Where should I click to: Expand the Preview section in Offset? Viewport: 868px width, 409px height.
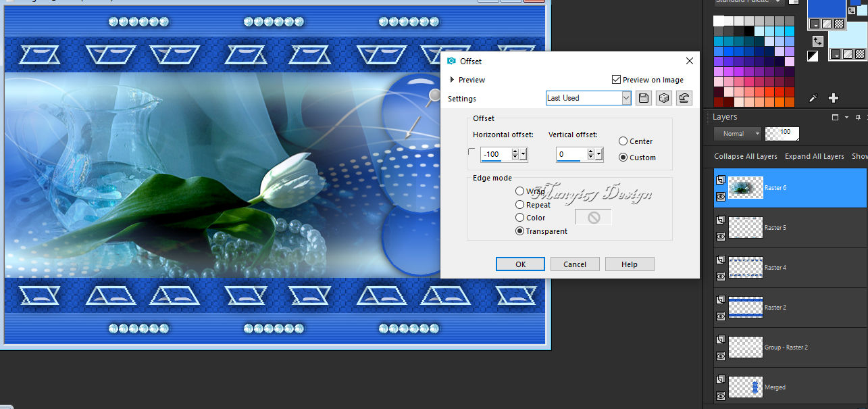452,80
